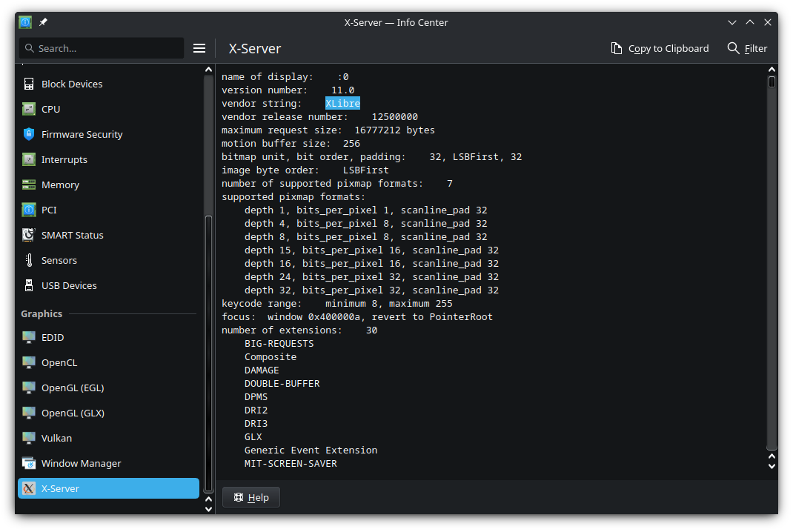Switch to the Vulkan page
The image size is (793, 532).
click(108, 439)
